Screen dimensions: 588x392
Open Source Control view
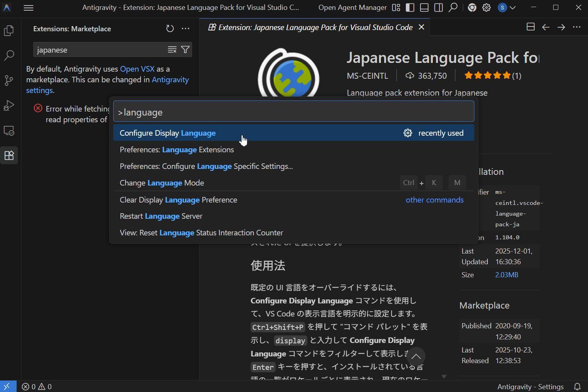tap(9, 80)
